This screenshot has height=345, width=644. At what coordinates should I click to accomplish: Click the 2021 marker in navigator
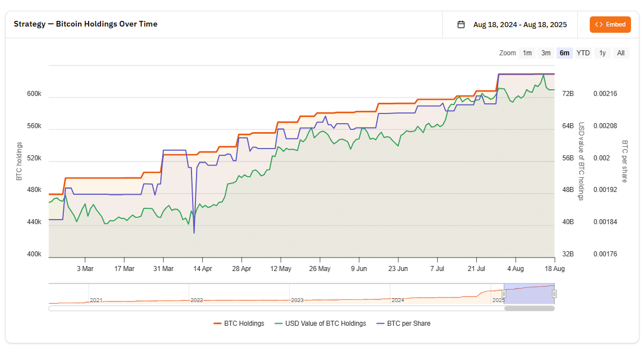pos(96,300)
